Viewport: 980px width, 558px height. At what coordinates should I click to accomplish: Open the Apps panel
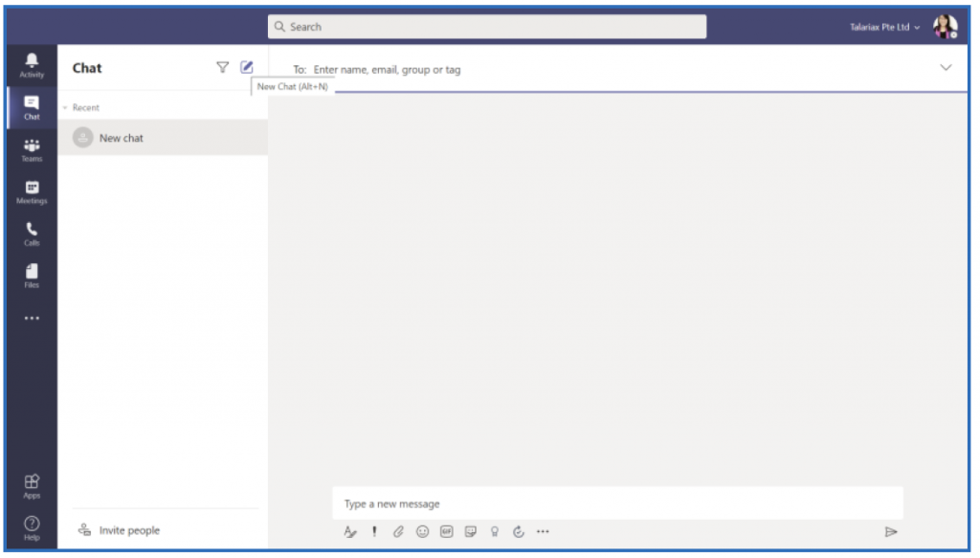pos(32,484)
